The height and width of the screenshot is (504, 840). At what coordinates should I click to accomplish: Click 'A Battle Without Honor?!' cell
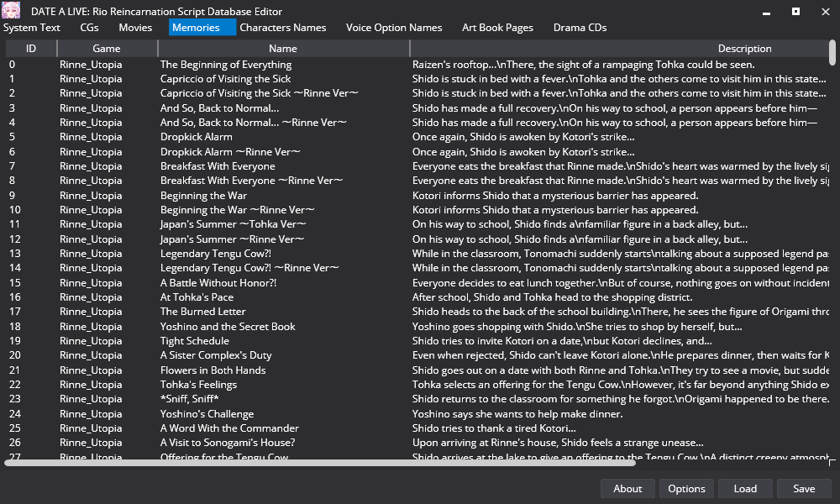[218, 282]
